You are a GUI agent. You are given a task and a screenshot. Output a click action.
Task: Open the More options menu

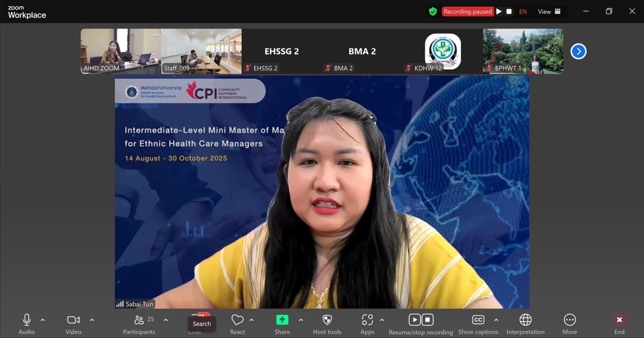click(570, 320)
